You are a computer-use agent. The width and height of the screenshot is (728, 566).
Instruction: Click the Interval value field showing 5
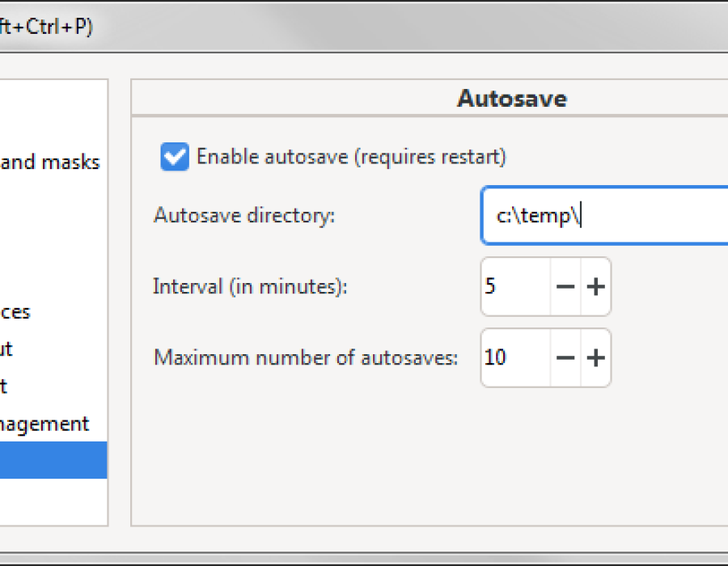[x=515, y=287]
